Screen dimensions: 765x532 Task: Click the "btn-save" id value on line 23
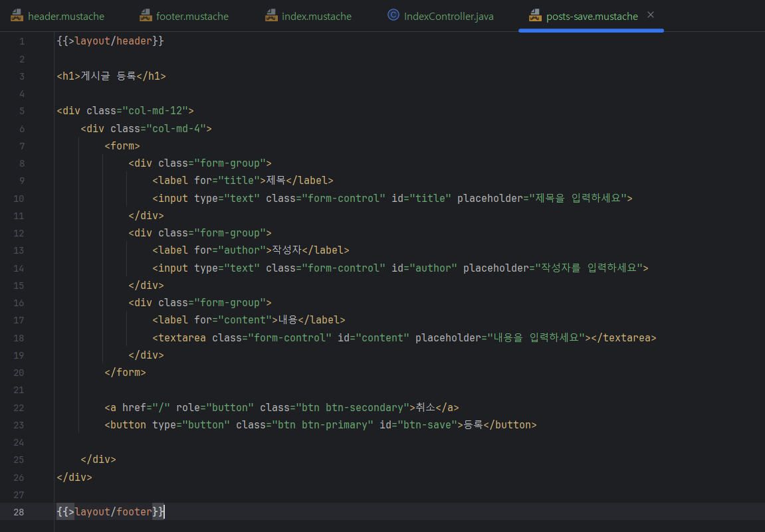[x=428, y=424]
